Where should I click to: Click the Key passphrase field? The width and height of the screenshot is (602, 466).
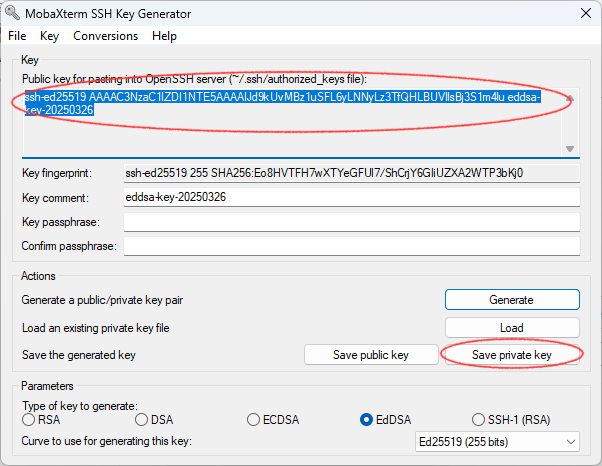click(350, 222)
